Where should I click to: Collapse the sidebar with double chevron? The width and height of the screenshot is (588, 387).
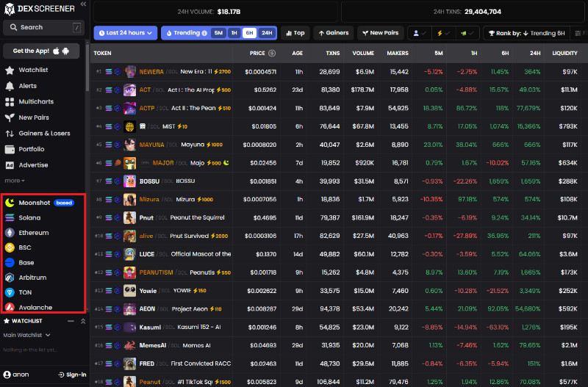[x=83, y=4]
